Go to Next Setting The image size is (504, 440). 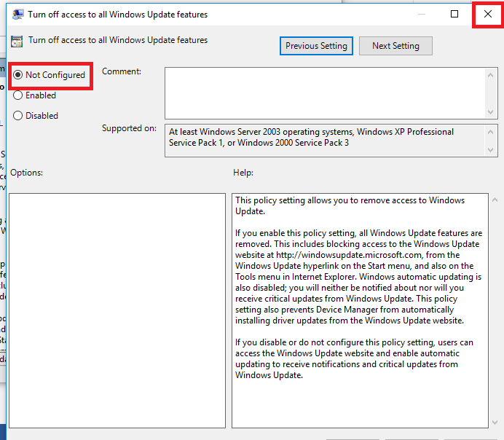click(x=395, y=46)
